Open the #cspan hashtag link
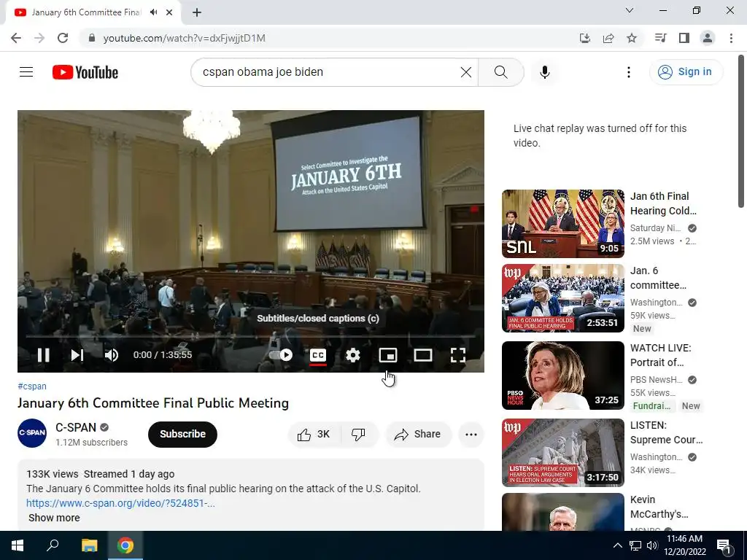 tap(32, 386)
